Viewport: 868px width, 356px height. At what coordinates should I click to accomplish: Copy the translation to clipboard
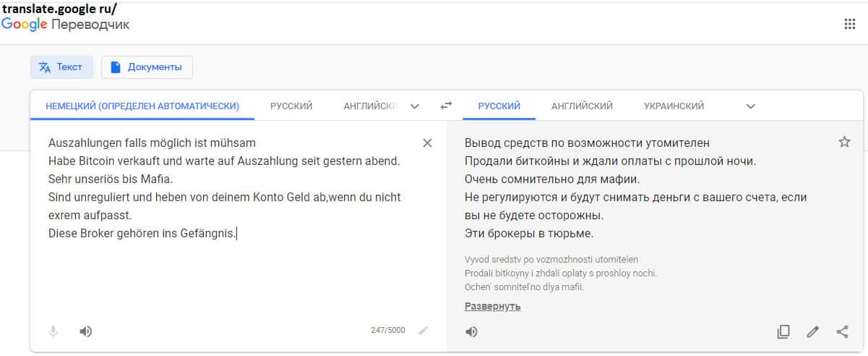point(783,332)
